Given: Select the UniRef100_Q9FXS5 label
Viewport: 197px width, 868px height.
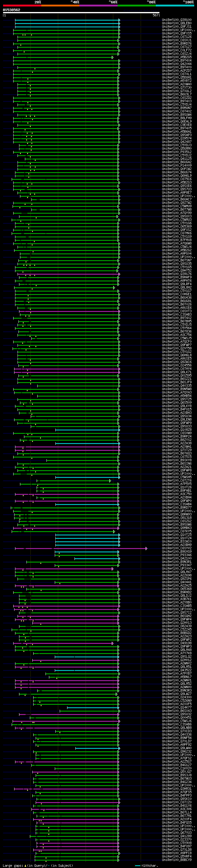Looking at the screenshot, I should coord(177,33).
